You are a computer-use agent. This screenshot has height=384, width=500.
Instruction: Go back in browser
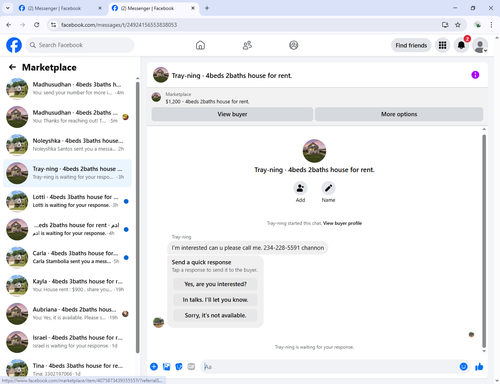pos(9,25)
